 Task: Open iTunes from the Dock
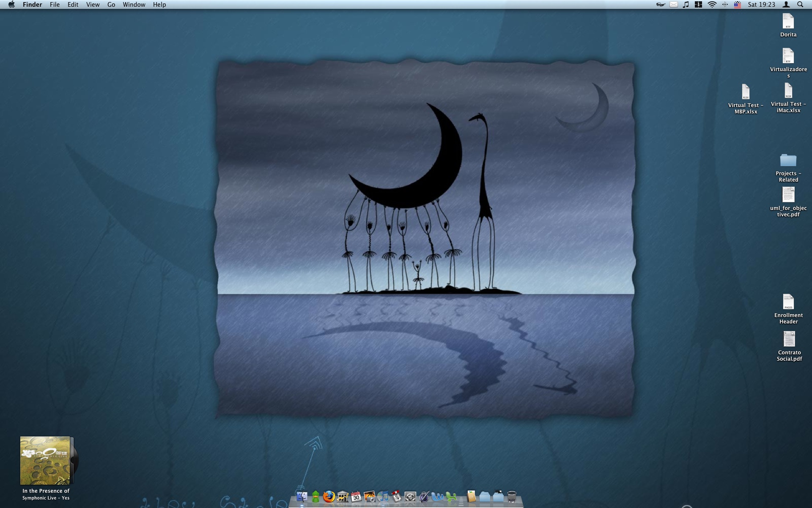(383, 496)
